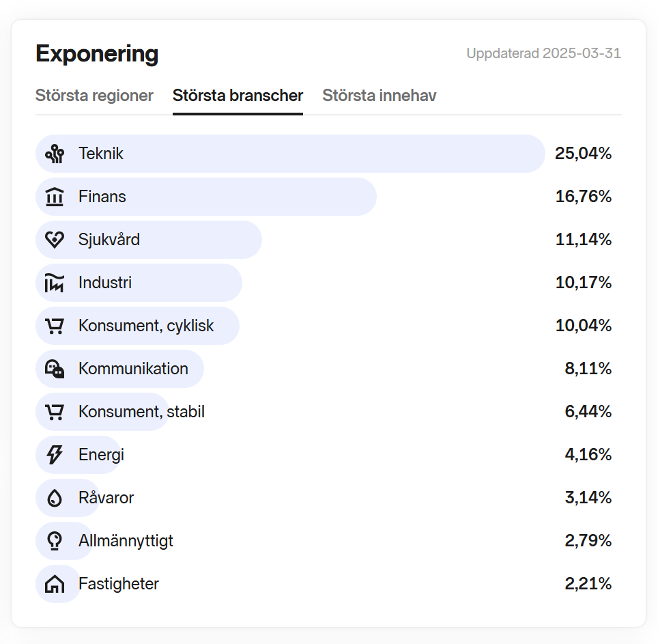Click the Konsument, cyklisk label text
Image resolution: width=658 pixels, height=644 pixels.
[146, 326]
